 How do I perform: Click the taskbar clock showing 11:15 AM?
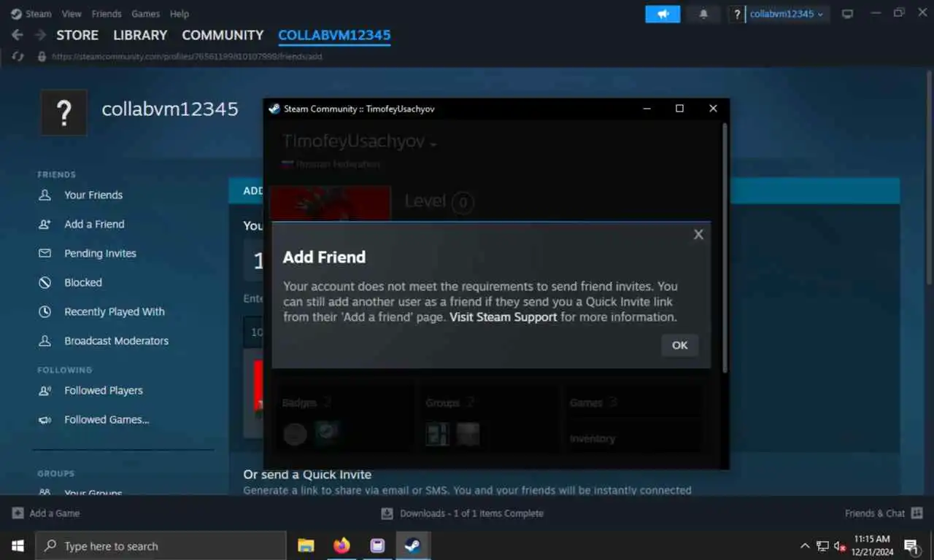pos(871,545)
